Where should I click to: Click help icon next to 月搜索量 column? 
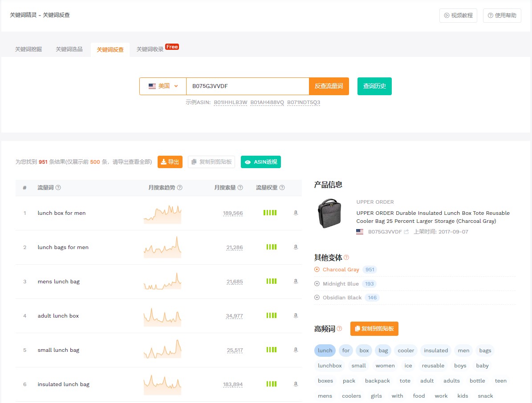coord(240,187)
